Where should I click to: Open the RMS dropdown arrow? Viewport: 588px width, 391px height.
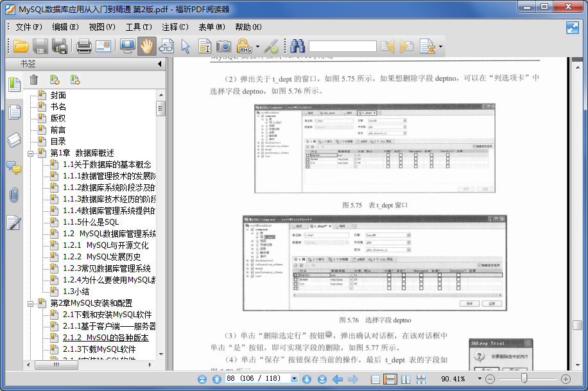point(257,46)
